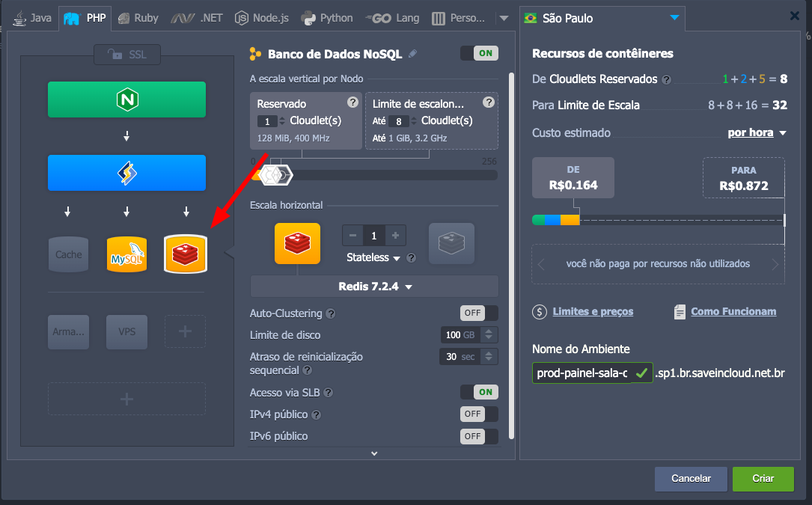Screen dimensions: 812x505
Task: Switch to the Python tab
Action: click(x=328, y=18)
